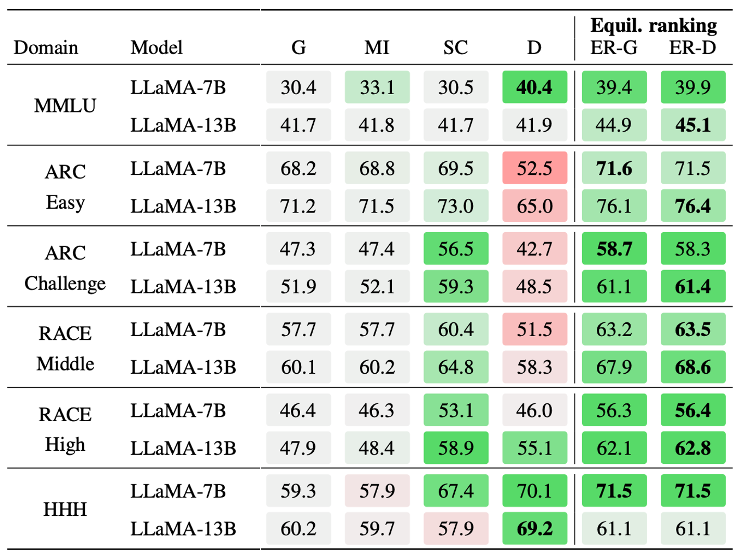The width and height of the screenshot is (744, 560).
Task: Select the "Equil. ranking" header label
Action: point(654,25)
